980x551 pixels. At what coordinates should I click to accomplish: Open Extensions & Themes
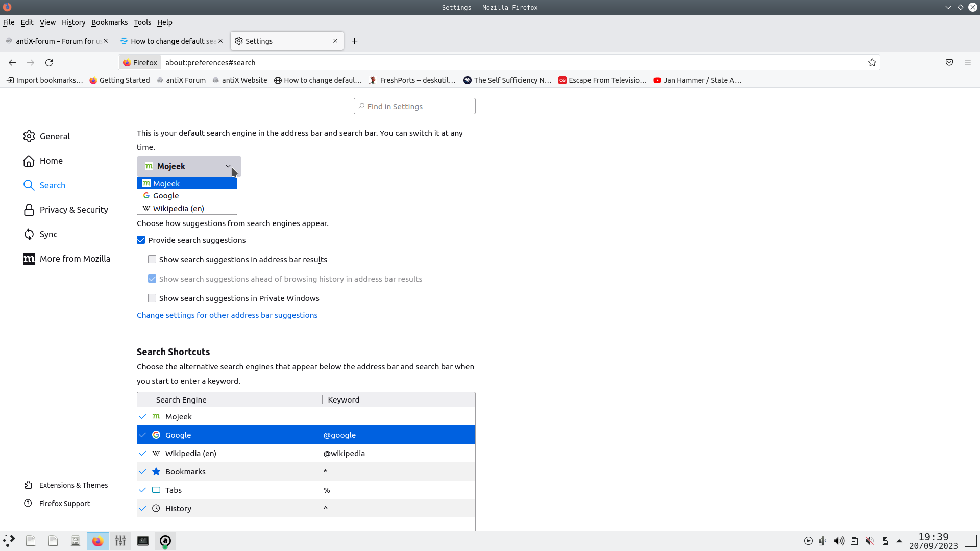66,485
